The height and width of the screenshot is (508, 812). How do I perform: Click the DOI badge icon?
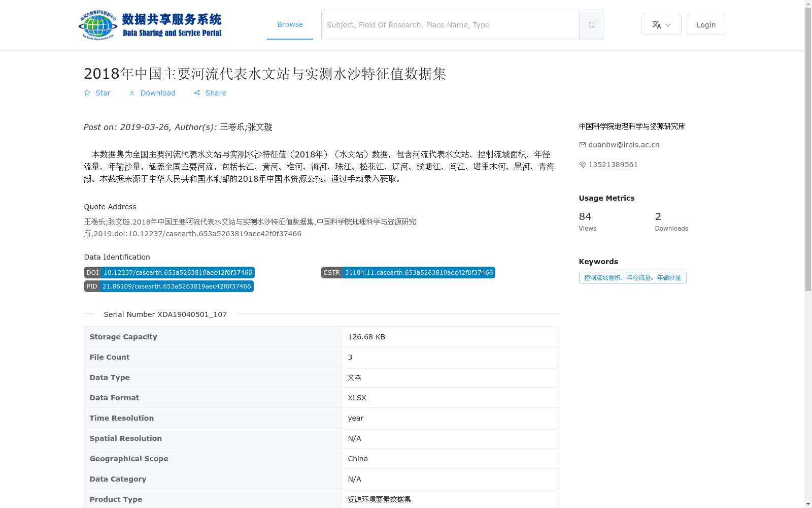coord(92,272)
